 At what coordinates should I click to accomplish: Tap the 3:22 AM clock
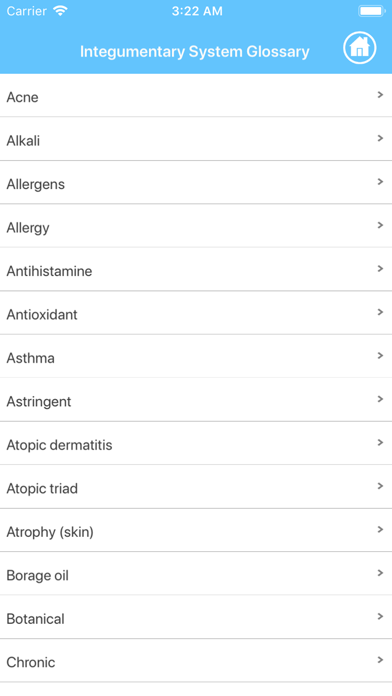pos(197,11)
